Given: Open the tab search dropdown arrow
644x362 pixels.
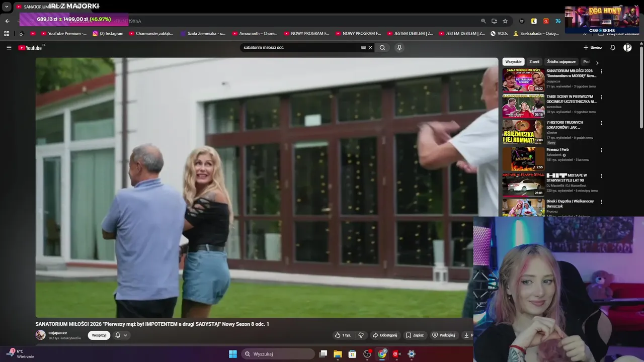Looking at the screenshot, I should click(x=7, y=7).
